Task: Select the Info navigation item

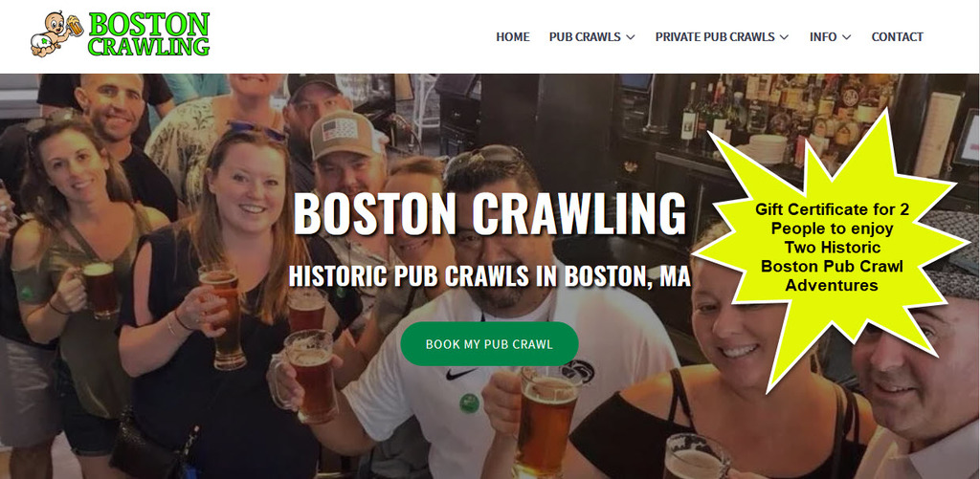Action: point(823,37)
